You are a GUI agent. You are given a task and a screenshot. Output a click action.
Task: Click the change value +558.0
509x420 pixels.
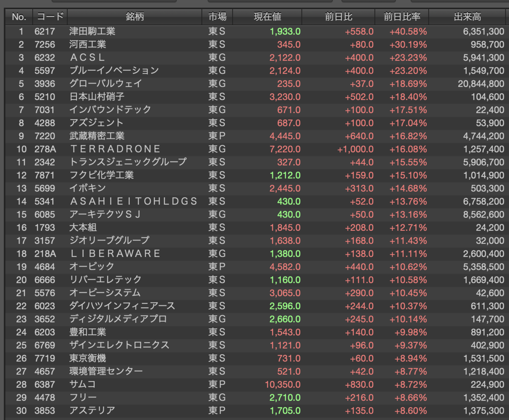pos(359,31)
